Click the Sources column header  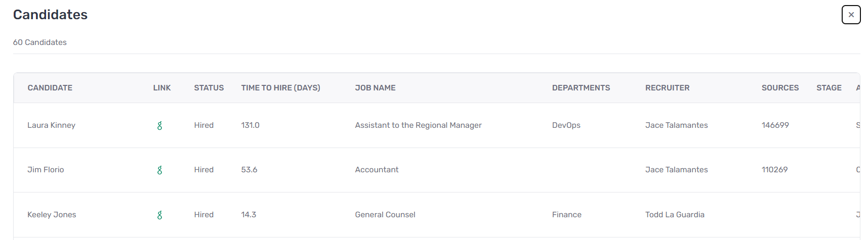point(780,88)
